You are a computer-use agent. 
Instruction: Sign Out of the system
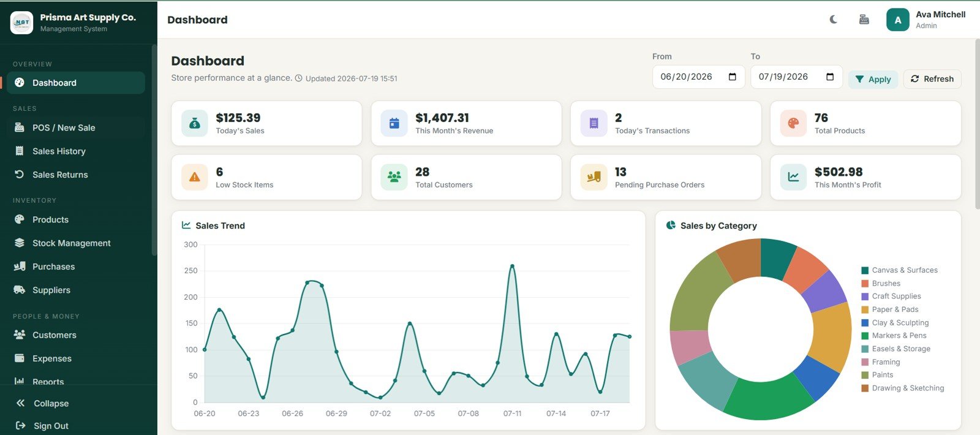[43, 426]
